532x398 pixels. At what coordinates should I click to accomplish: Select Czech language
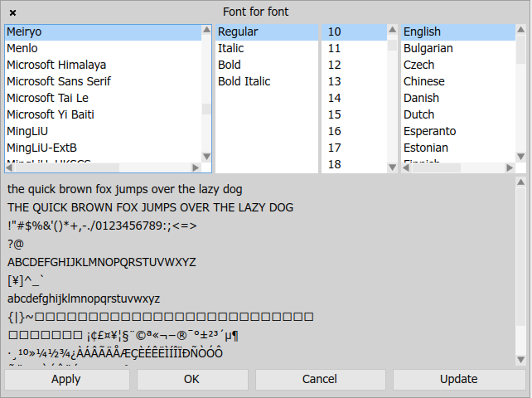(x=458, y=65)
